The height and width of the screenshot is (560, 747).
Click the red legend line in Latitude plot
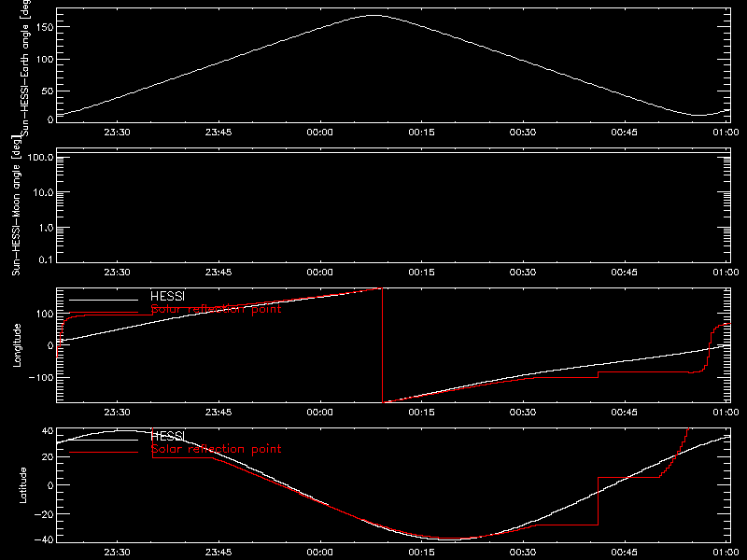pos(104,453)
